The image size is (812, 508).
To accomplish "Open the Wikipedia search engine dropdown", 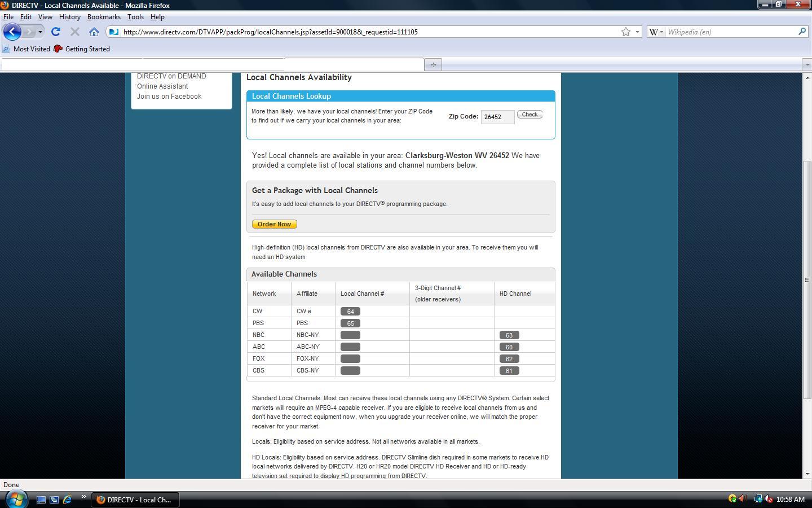I will click(656, 32).
